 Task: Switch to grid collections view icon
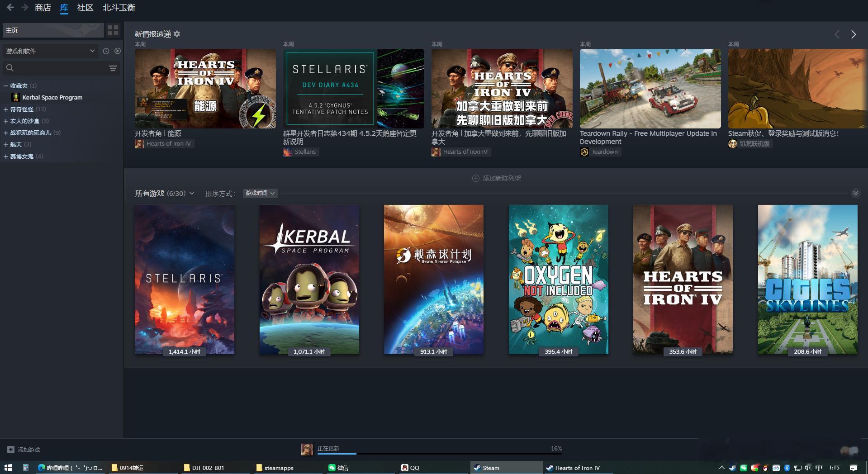113,30
